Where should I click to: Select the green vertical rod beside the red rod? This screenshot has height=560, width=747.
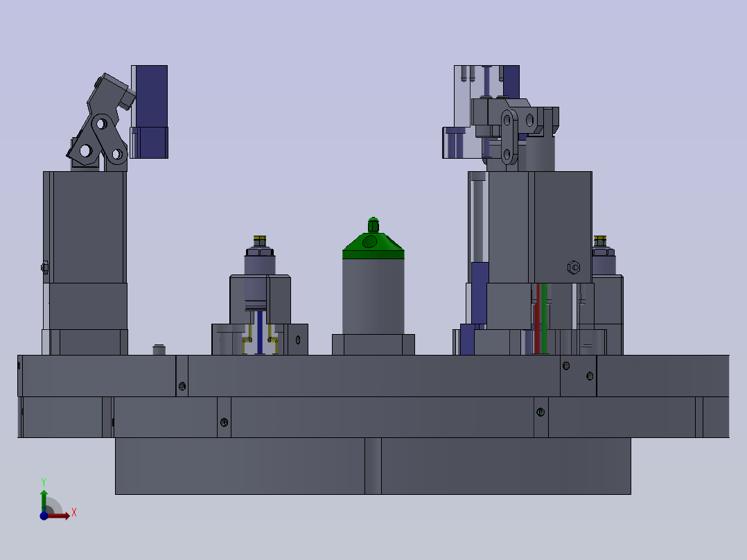(x=544, y=318)
